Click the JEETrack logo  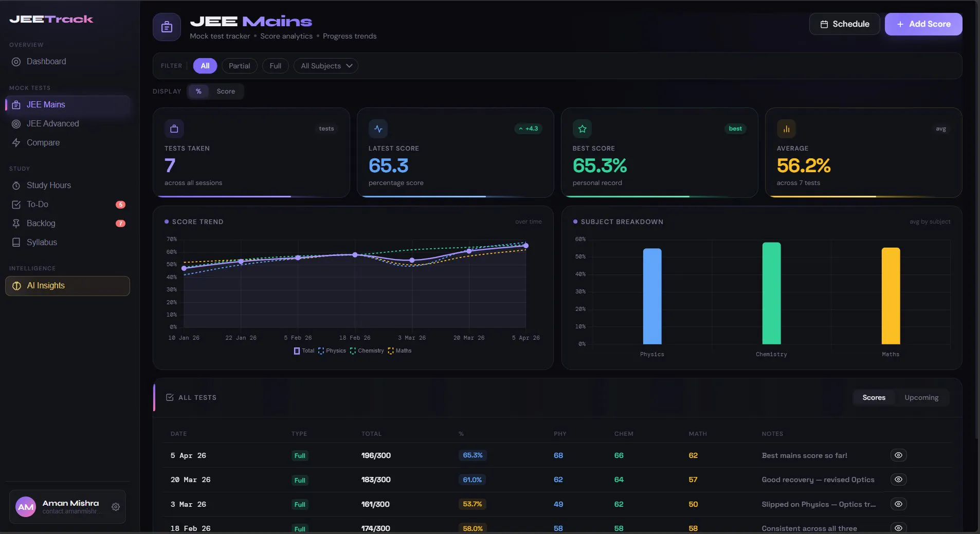[51, 19]
